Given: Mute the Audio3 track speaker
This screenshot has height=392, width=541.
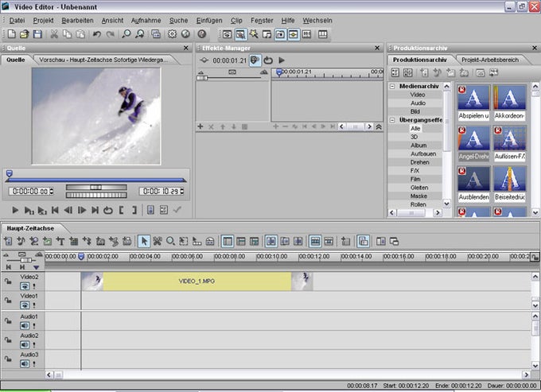Looking at the screenshot, I should (25, 363).
